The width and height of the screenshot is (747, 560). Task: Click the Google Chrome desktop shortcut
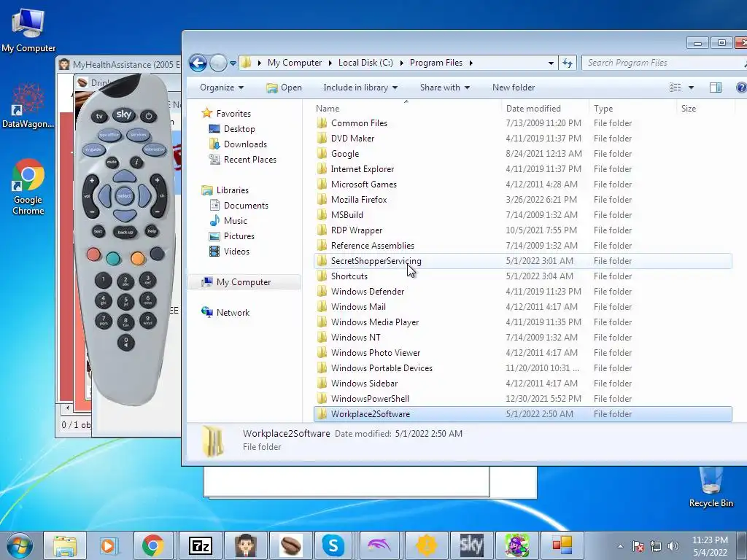tap(28, 187)
